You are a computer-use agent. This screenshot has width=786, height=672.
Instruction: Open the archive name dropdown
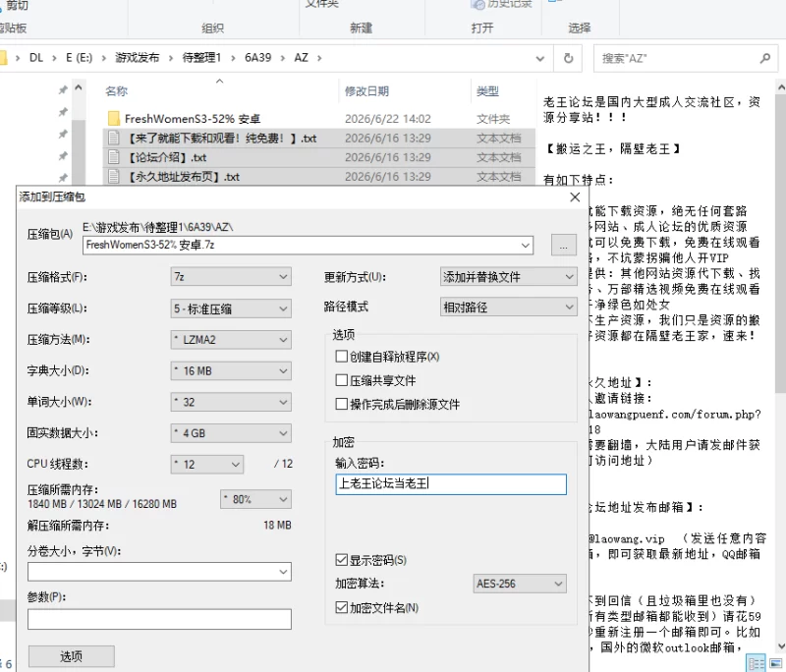(x=525, y=245)
